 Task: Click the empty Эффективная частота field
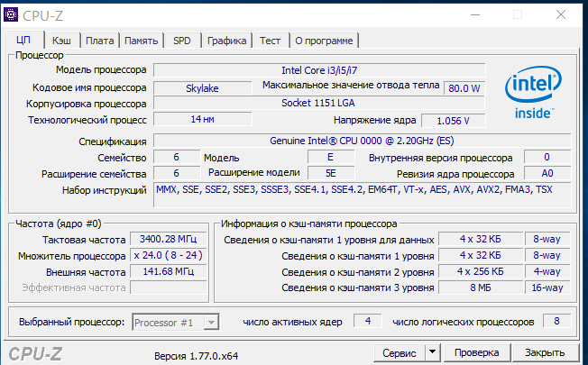click(168, 287)
